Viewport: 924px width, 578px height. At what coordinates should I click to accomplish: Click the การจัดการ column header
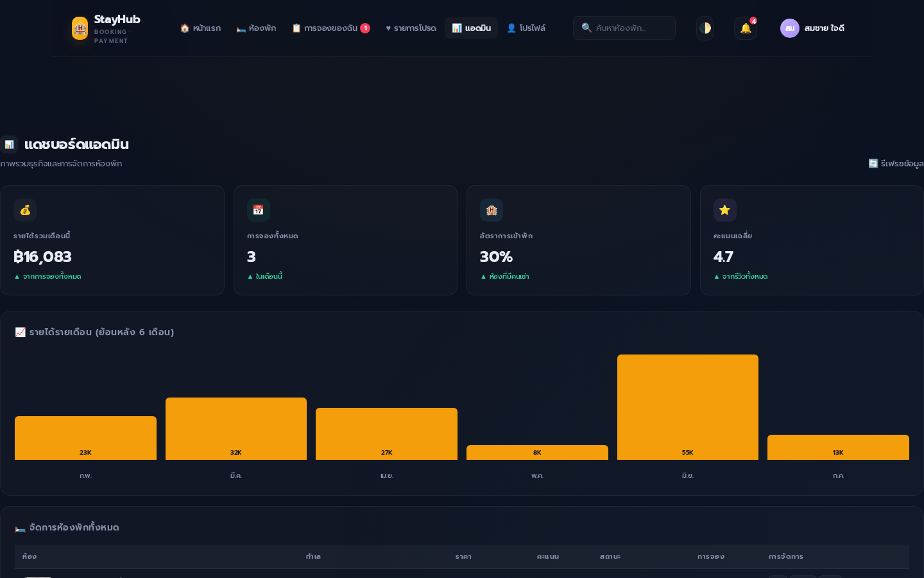coord(786,557)
